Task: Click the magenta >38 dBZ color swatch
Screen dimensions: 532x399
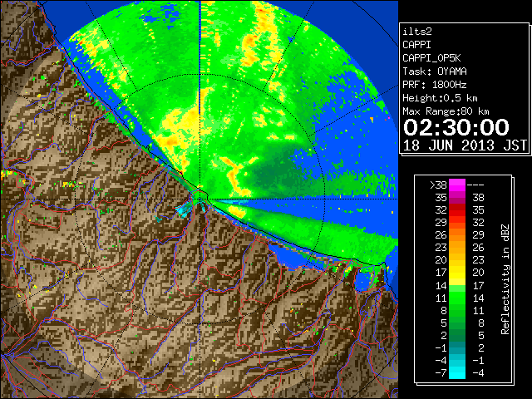Action: [457, 185]
